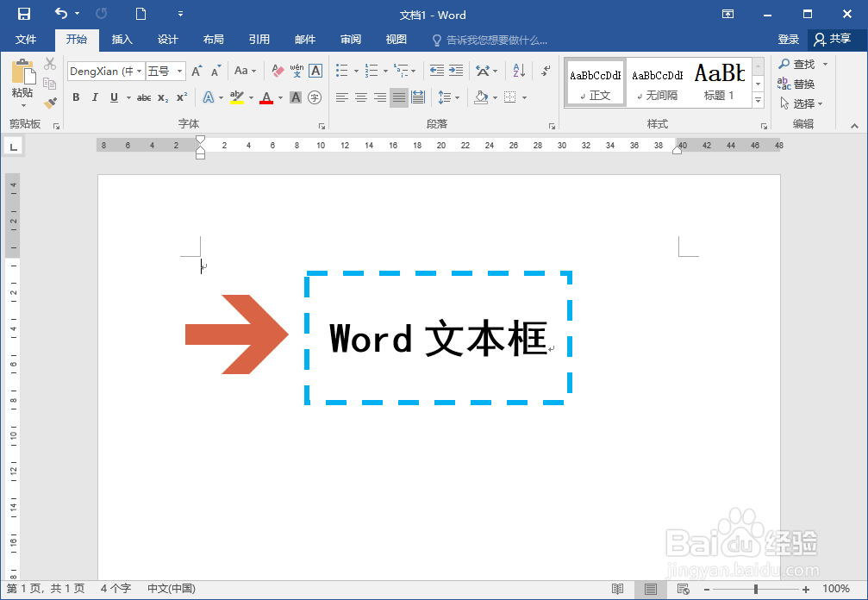The image size is (868, 600).
Task: Switch to Web Layout view in status bar
Action: 684,589
